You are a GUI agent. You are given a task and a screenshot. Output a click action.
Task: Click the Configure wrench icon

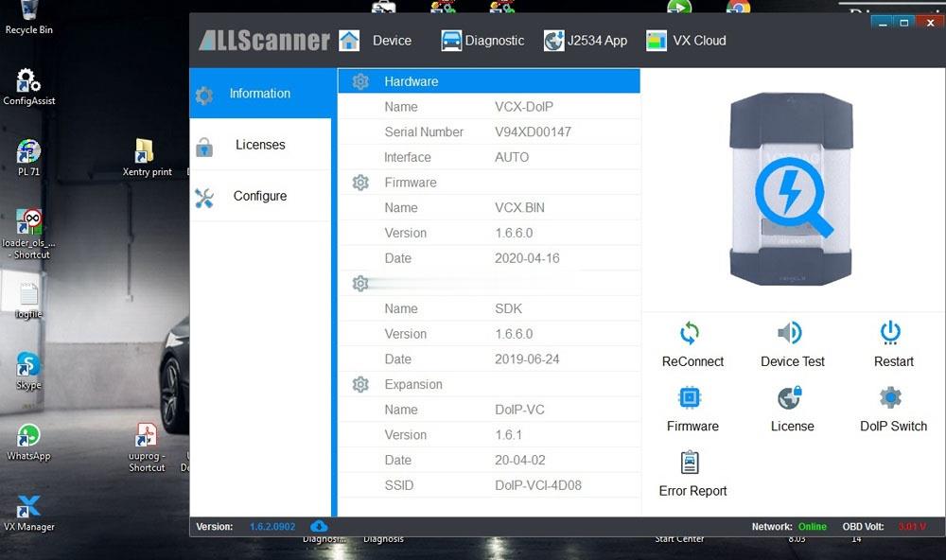[204, 198]
